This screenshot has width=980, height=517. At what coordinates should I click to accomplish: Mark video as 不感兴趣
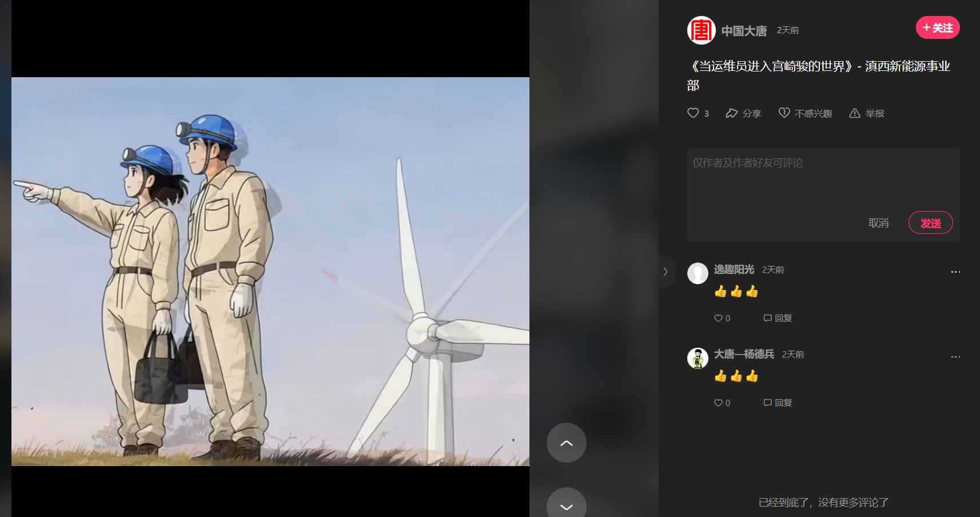pos(805,113)
